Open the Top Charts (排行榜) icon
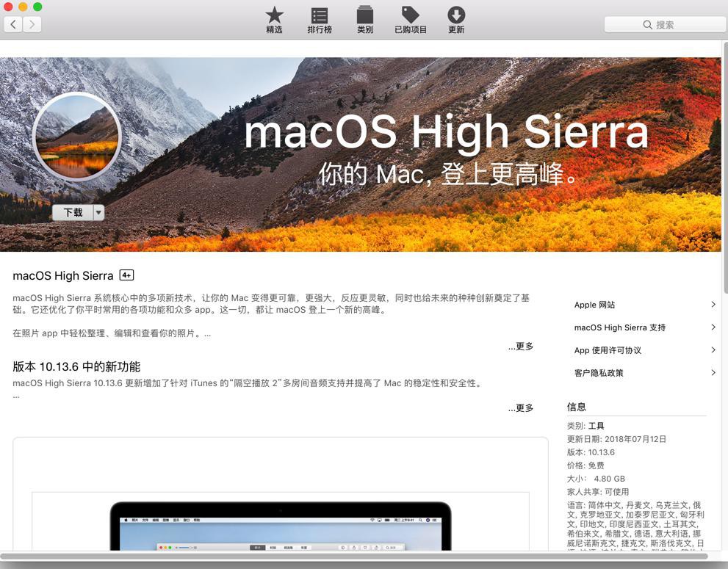Screen dimensions: 728x569 320,20
